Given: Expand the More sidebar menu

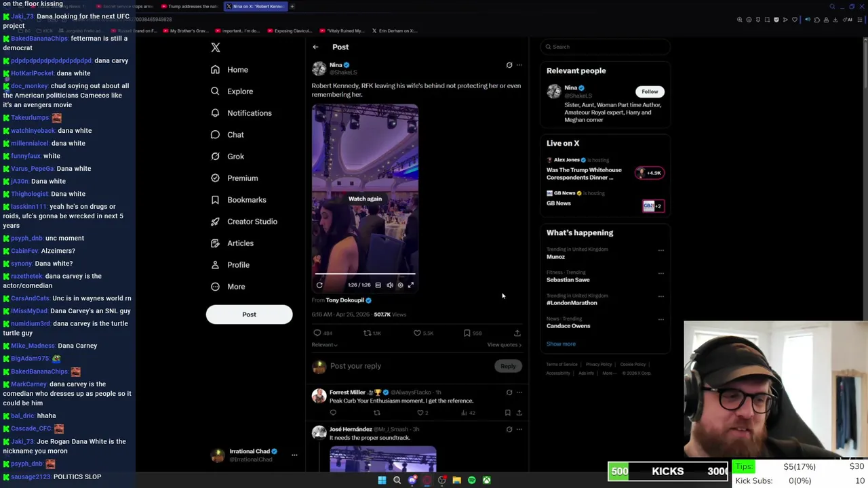Looking at the screenshot, I should pos(227,287).
